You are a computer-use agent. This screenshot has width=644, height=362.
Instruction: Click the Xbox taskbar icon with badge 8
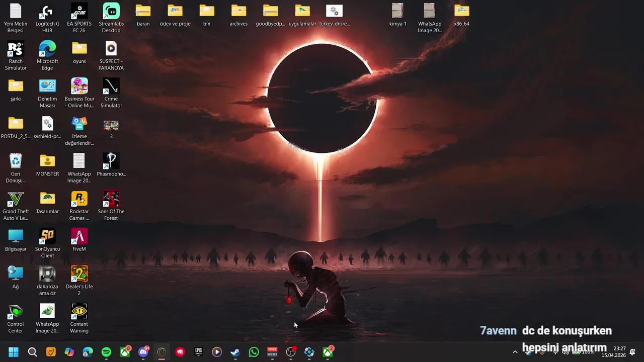click(x=125, y=352)
